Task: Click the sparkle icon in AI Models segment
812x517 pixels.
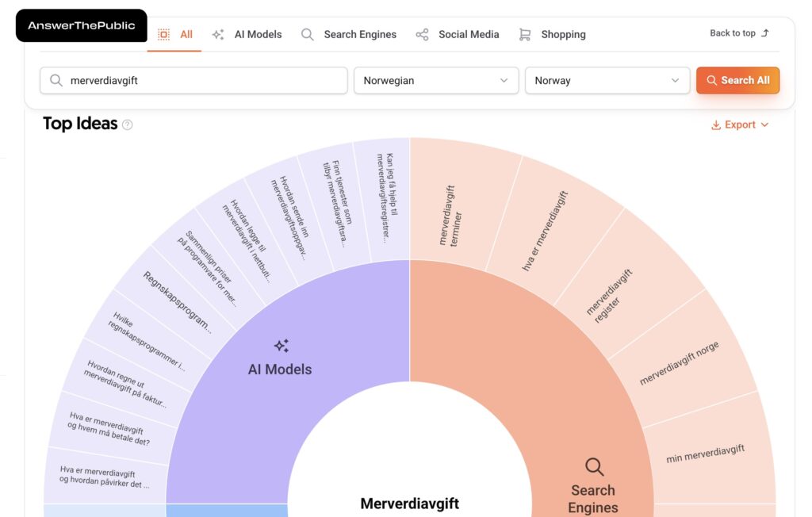Action: click(x=281, y=346)
